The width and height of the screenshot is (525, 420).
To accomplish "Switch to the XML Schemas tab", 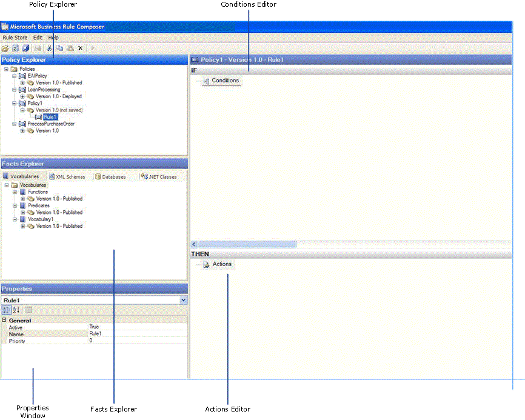I will (67, 176).
